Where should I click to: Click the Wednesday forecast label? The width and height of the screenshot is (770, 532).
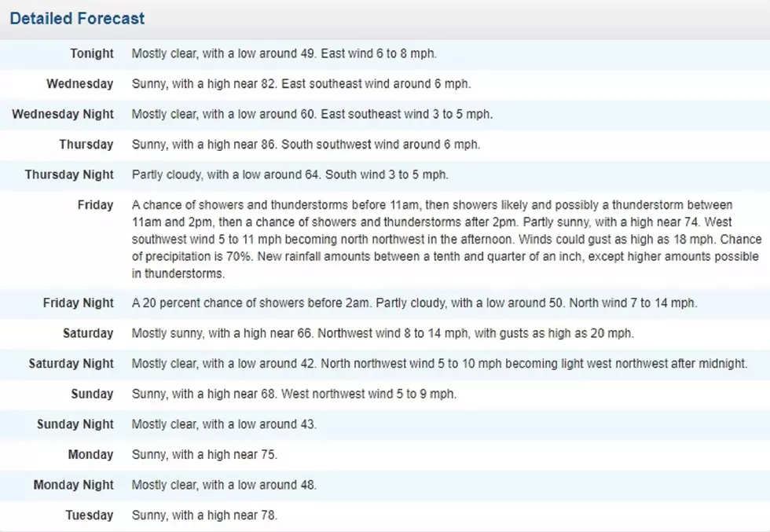click(x=80, y=84)
